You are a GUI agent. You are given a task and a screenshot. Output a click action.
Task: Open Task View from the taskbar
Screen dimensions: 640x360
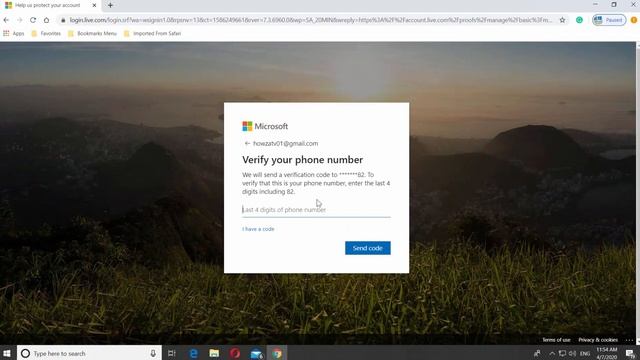click(x=172, y=353)
